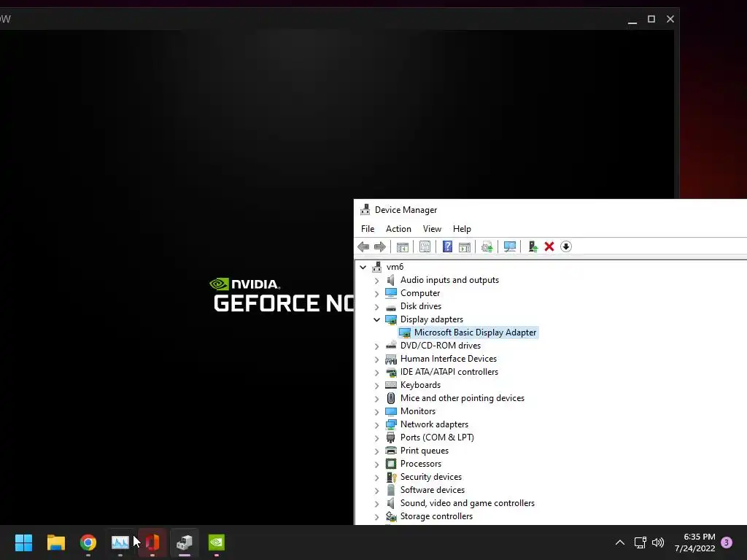This screenshot has width=747, height=560.
Task: Expand the Computer category chevron
Action: click(377, 293)
